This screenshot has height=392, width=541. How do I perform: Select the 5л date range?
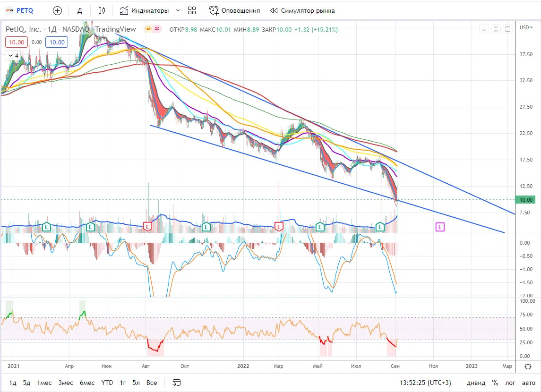click(136, 383)
